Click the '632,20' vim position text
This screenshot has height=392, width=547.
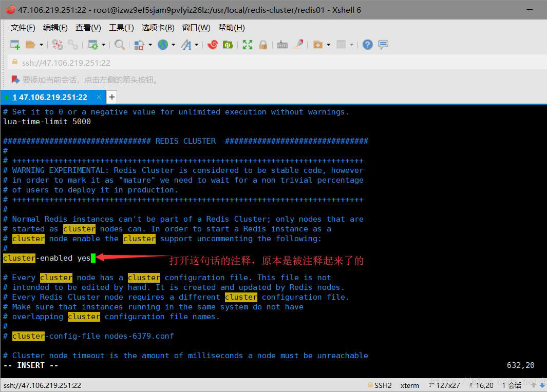point(520,365)
